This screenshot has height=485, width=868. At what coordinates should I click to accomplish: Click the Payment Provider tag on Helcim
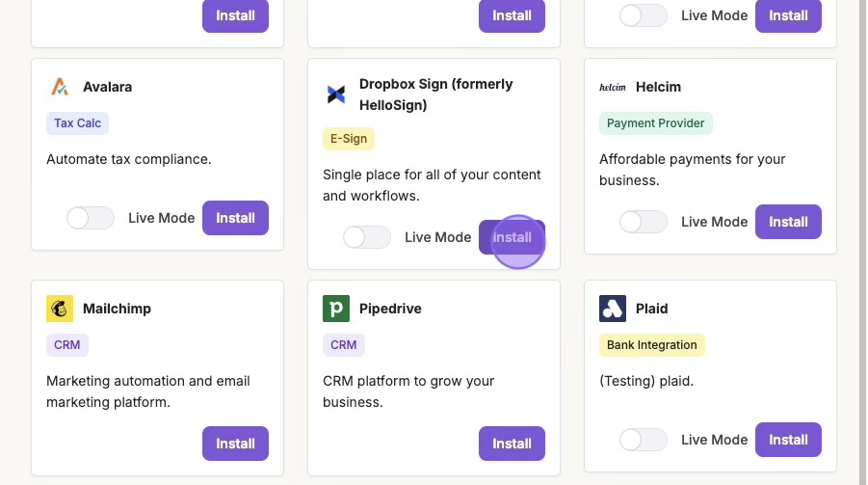tap(656, 123)
